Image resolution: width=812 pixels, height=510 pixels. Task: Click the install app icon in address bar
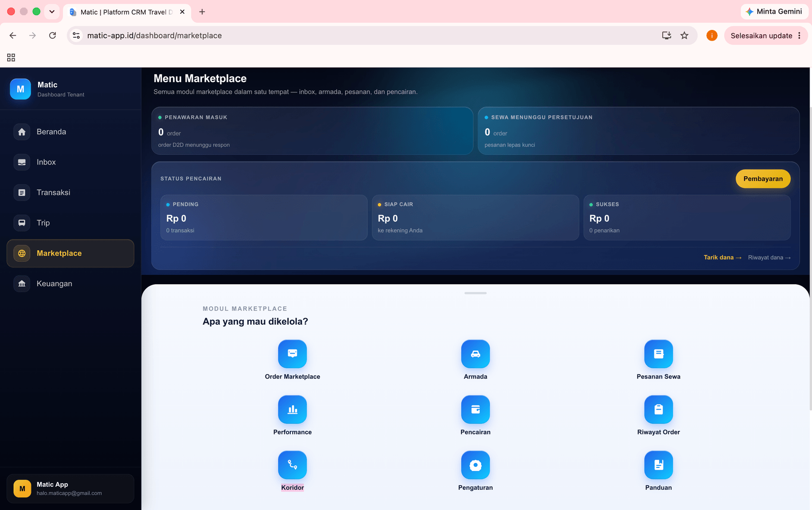pyautogui.click(x=667, y=36)
